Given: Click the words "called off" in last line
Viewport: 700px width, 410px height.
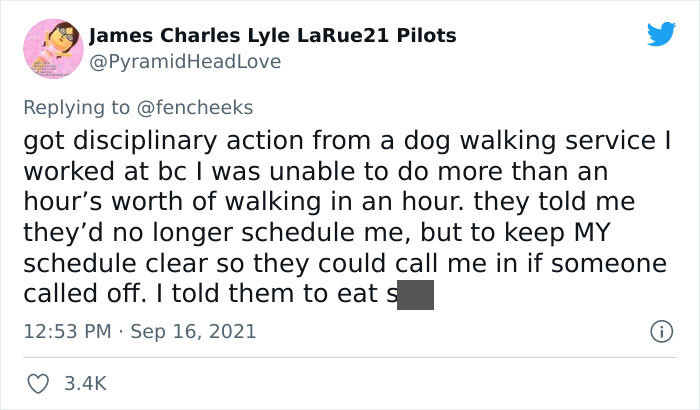Looking at the screenshot, I should (83, 294).
